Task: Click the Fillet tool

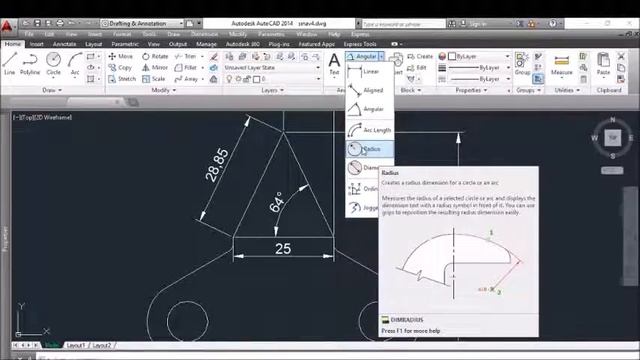Action: pos(186,68)
